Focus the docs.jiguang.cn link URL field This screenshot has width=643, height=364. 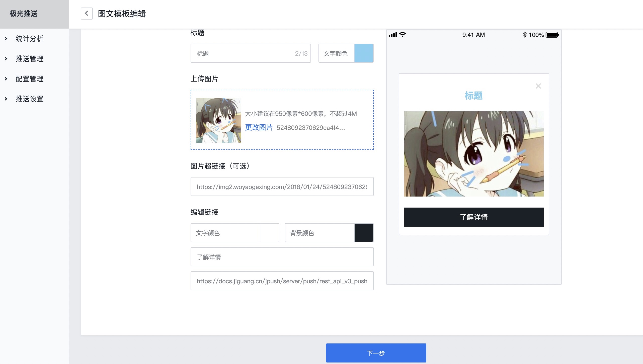point(282,281)
